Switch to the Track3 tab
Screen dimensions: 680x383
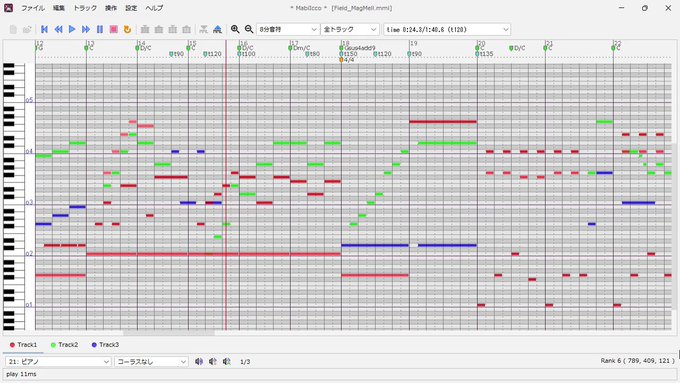(105, 345)
